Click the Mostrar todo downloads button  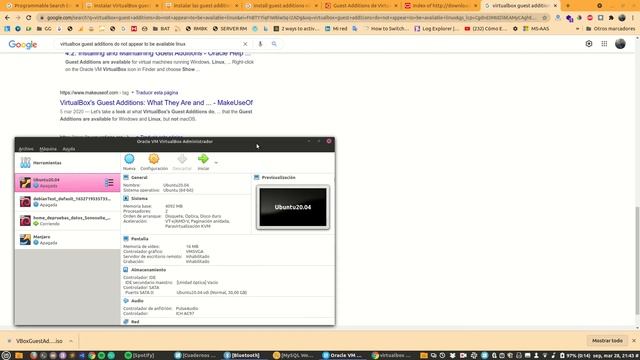click(607, 340)
